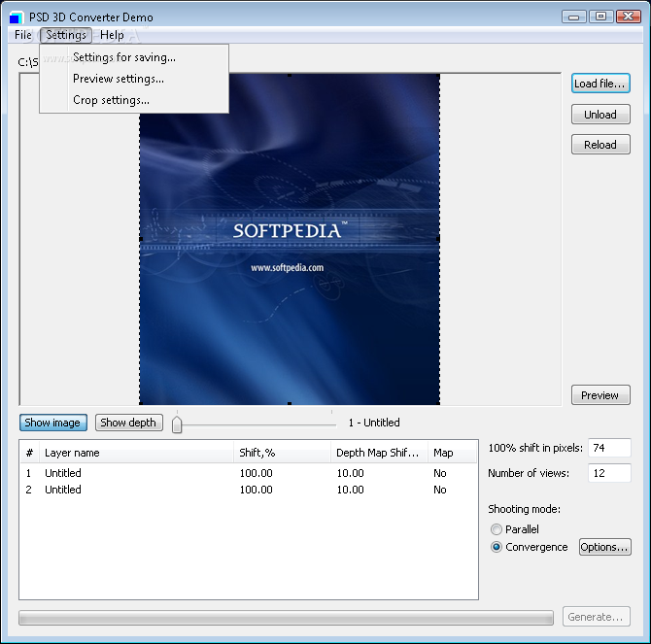Click the Map value No of layer 2
Image resolution: width=651 pixels, height=644 pixels.
pyautogui.click(x=440, y=490)
